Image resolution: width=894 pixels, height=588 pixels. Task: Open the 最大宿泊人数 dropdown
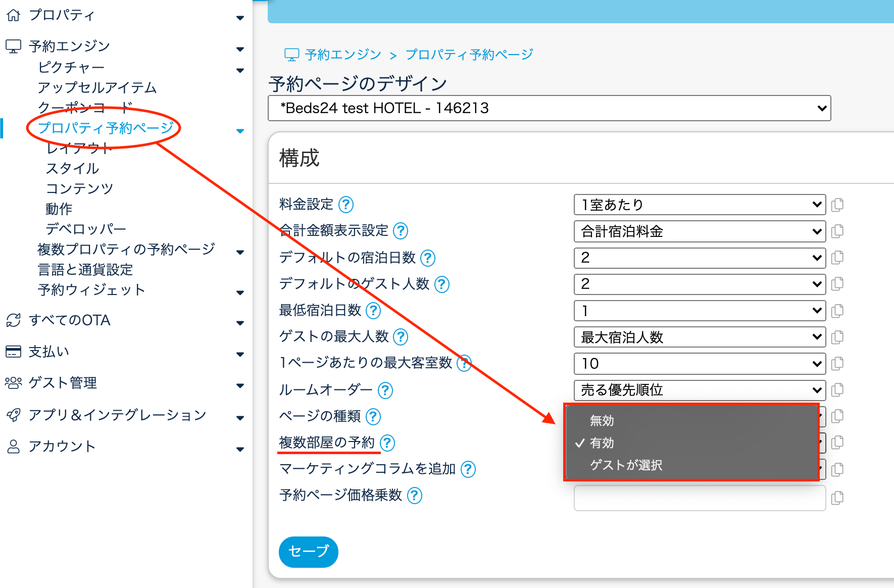700,337
